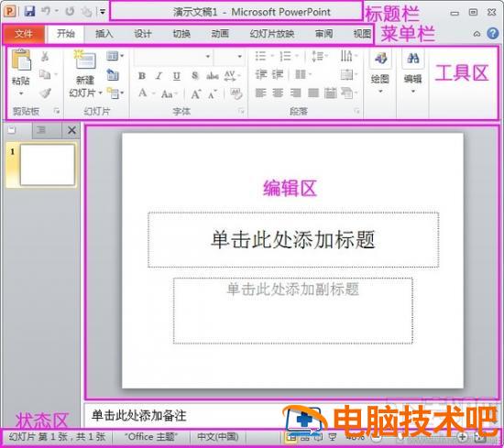Select the Format Painter brush

click(45, 93)
